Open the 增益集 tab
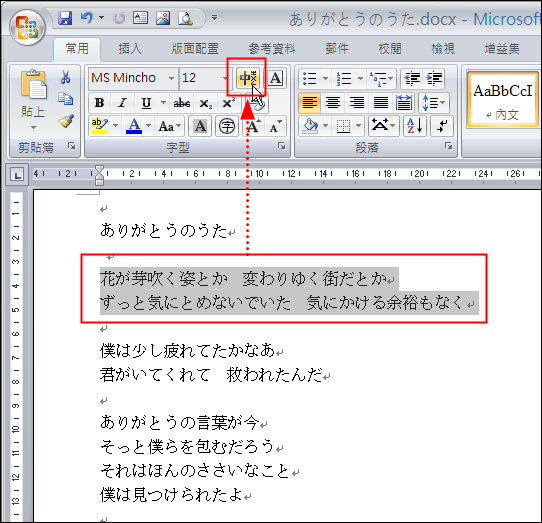Screen dimensions: 542x523 pos(502,48)
